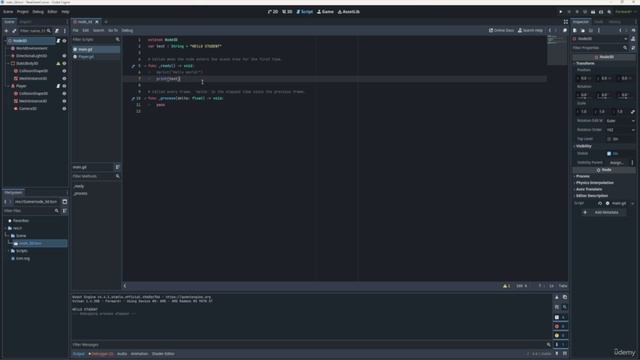Instantiate a child scene with the link icon
Viewport: 640px width, 360px height.
pos(14,31)
